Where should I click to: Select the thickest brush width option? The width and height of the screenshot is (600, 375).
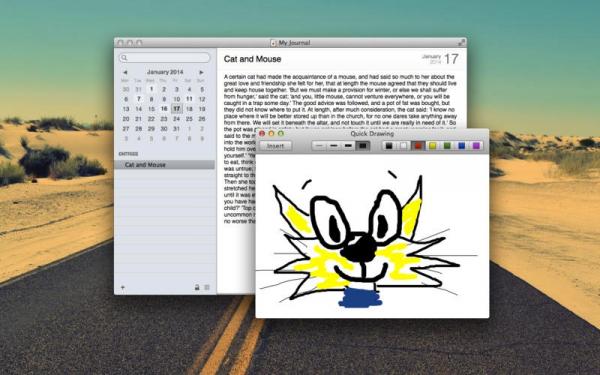[363, 146]
